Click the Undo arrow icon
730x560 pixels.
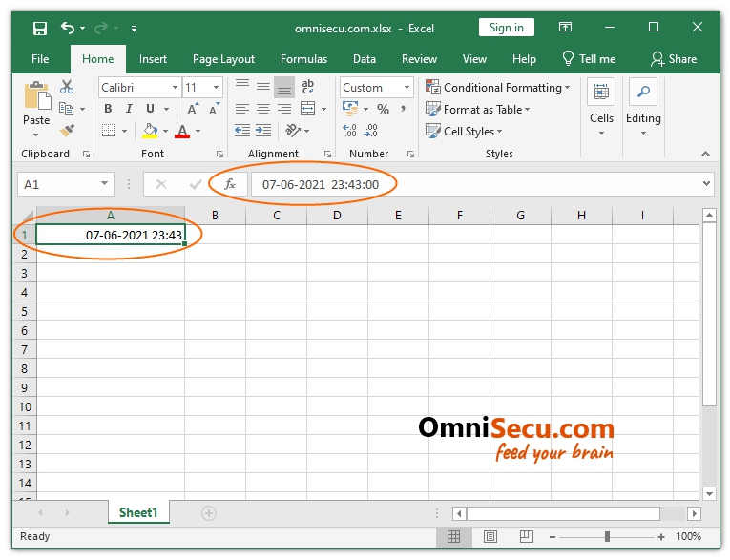(x=68, y=28)
